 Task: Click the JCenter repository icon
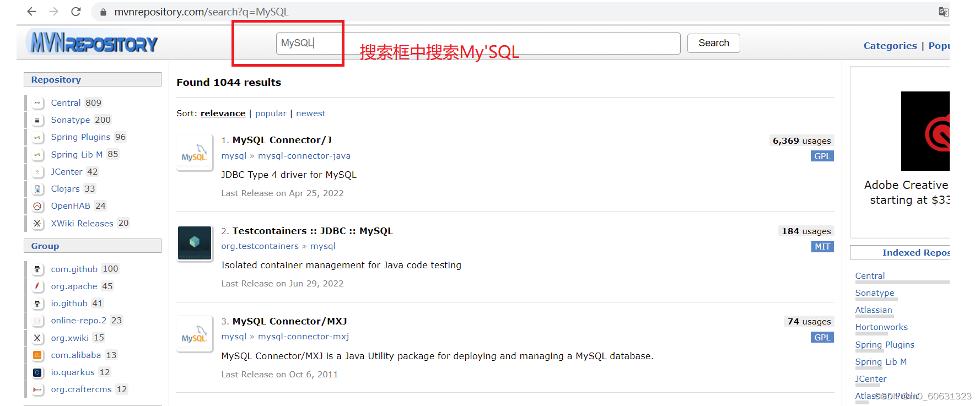click(37, 172)
